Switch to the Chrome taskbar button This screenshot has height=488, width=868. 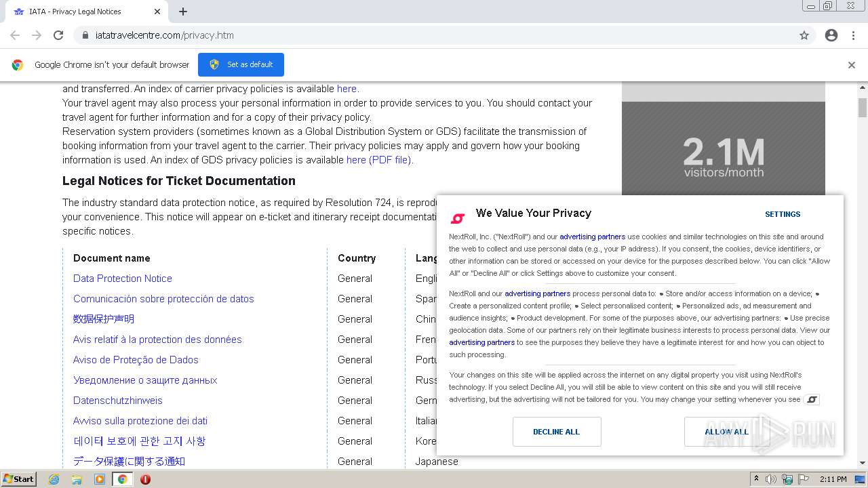(x=122, y=479)
